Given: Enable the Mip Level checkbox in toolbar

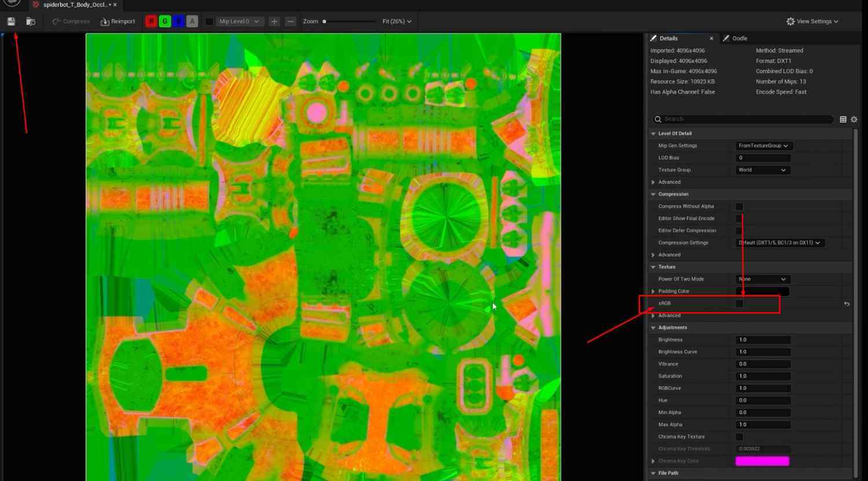Looking at the screenshot, I should (209, 21).
